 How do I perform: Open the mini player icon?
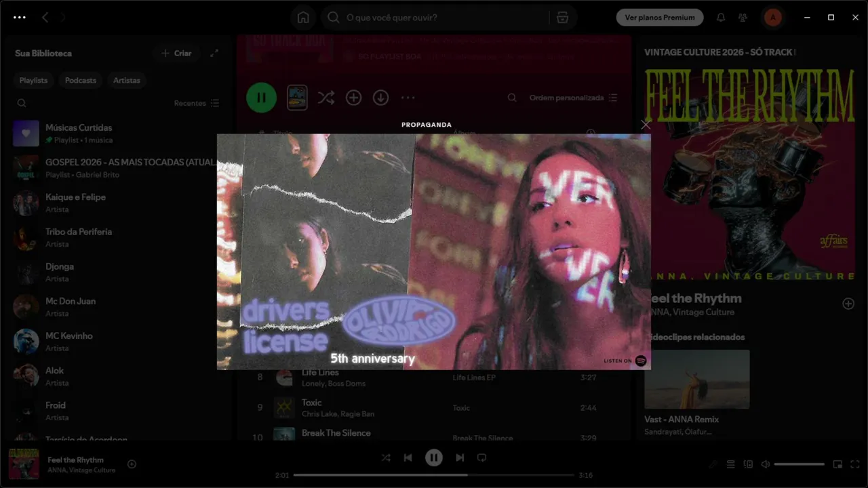[x=837, y=464]
